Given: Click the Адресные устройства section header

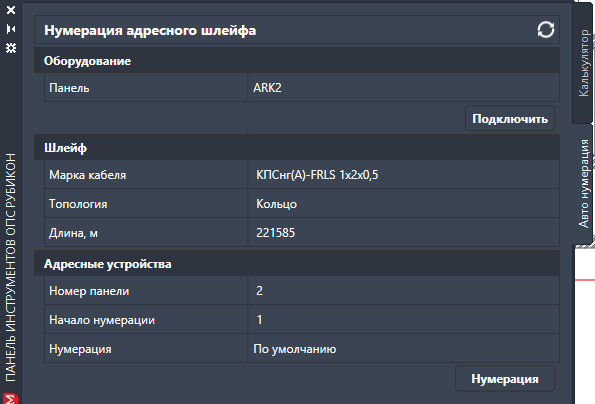Looking at the screenshot, I should pos(297,264).
